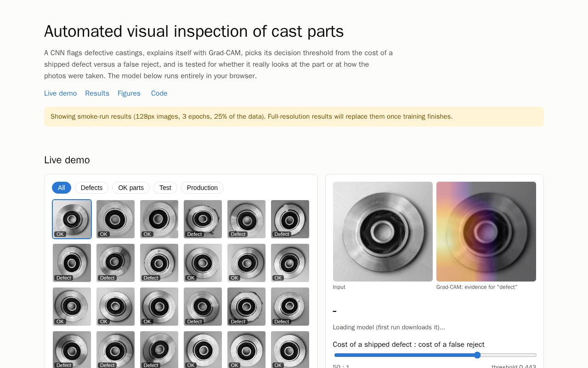
Task: Click the selected OK thumbnail with blue border
Action: (72, 219)
